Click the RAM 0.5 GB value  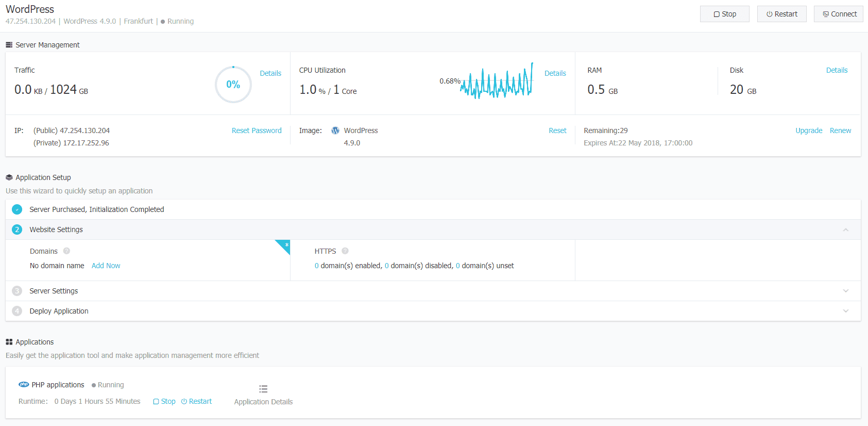click(x=603, y=90)
